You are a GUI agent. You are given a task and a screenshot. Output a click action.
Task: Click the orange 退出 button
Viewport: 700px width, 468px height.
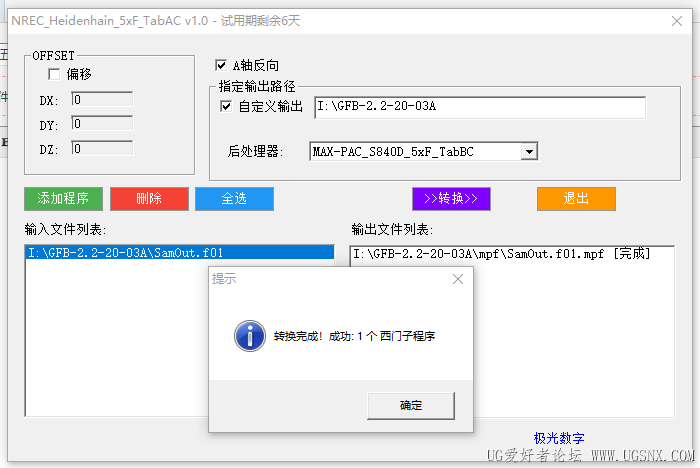tap(576, 199)
